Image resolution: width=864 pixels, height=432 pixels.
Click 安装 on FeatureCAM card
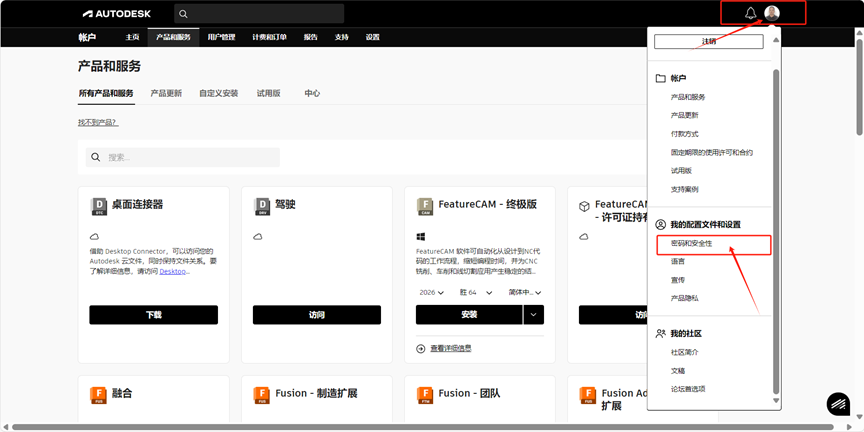point(469,315)
